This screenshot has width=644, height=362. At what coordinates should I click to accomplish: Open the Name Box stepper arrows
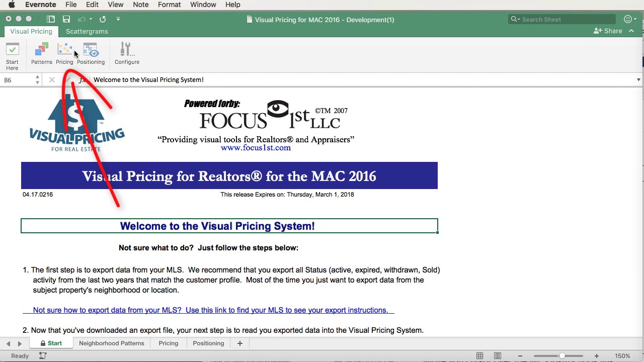[x=37, y=80]
